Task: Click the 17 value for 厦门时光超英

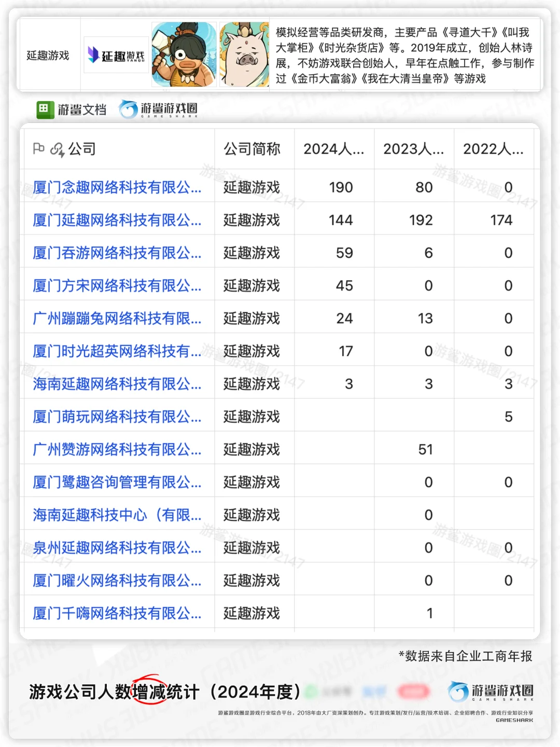Action: [x=346, y=351]
